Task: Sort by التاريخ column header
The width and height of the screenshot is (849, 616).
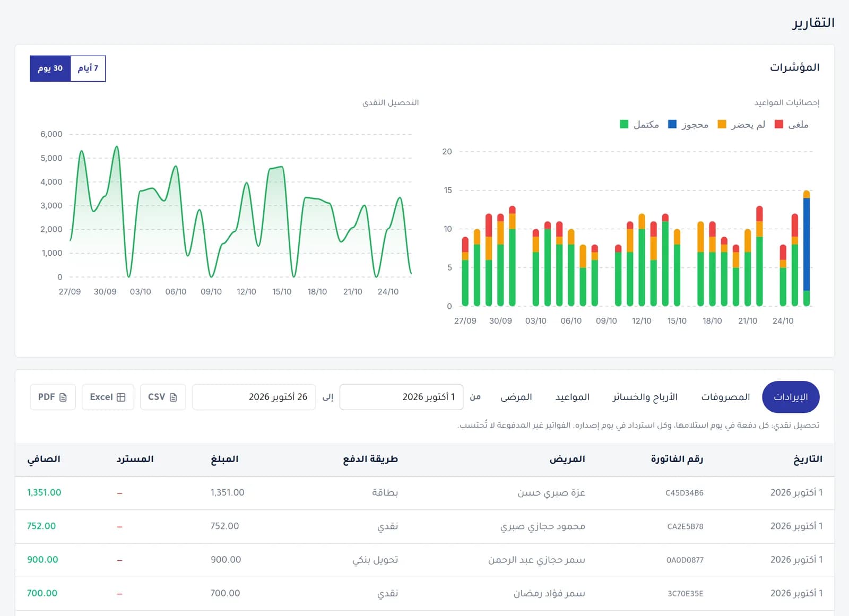Action: [x=808, y=459]
